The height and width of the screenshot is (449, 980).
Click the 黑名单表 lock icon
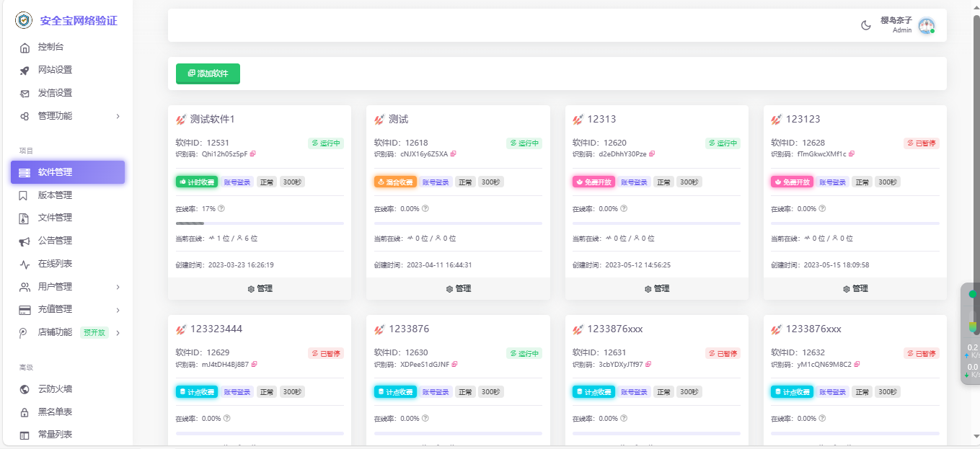pyautogui.click(x=25, y=412)
